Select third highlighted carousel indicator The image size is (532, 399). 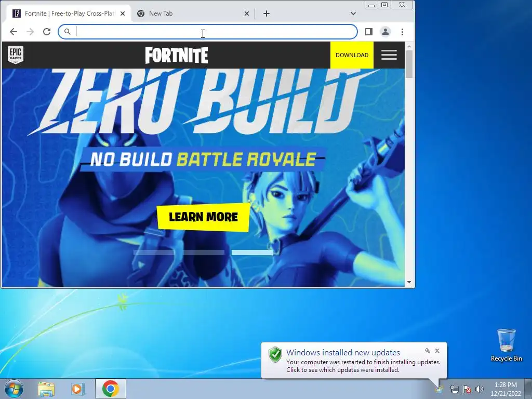coord(252,252)
